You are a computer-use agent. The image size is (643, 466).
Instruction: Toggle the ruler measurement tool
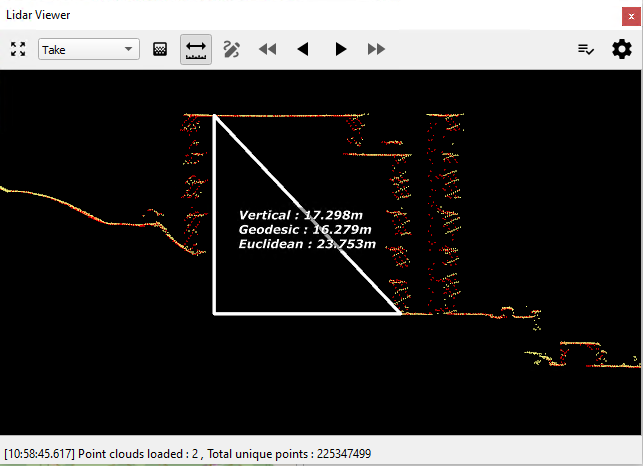click(x=196, y=49)
